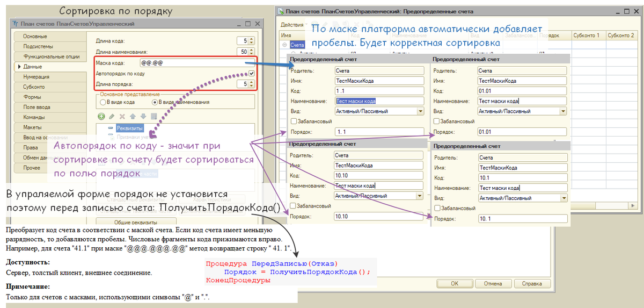
Task: Click the pencil edit icon above Реквизиты
Action: 112,116
